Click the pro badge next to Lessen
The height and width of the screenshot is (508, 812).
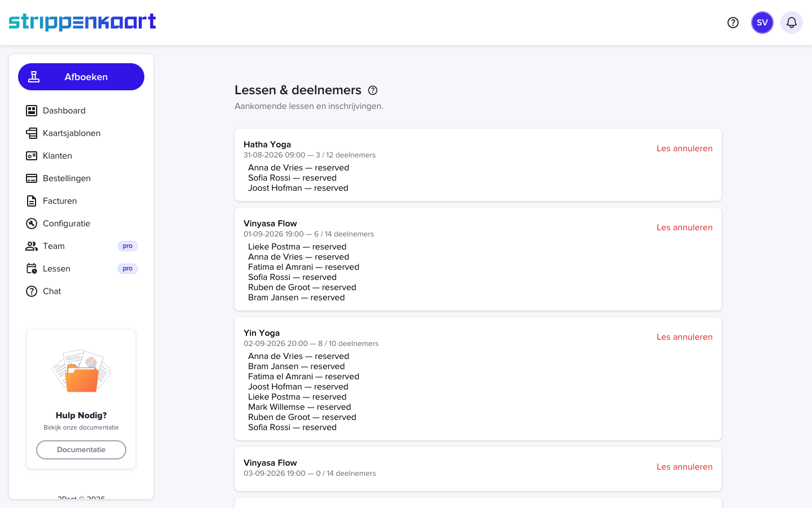point(127,269)
